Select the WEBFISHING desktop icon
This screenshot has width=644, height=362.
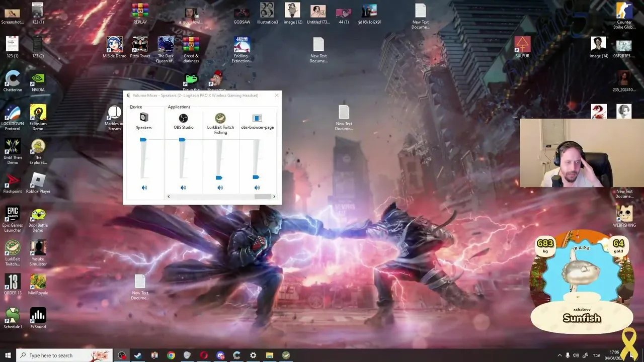624,217
